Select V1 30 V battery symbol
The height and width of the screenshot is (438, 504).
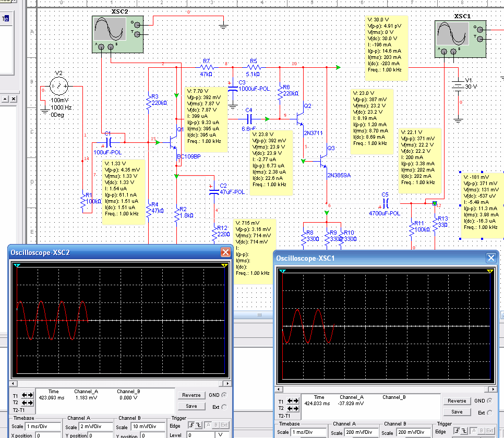coord(458,86)
